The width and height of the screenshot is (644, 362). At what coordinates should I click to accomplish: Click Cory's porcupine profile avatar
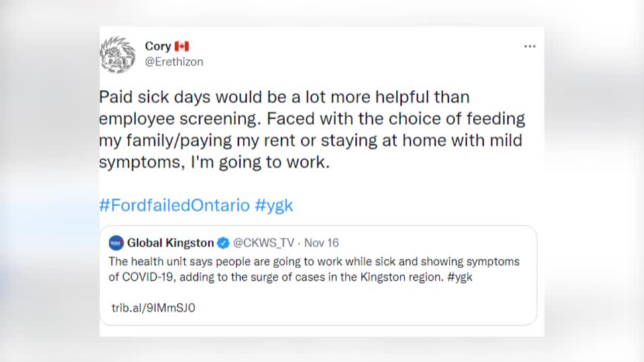(x=117, y=54)
